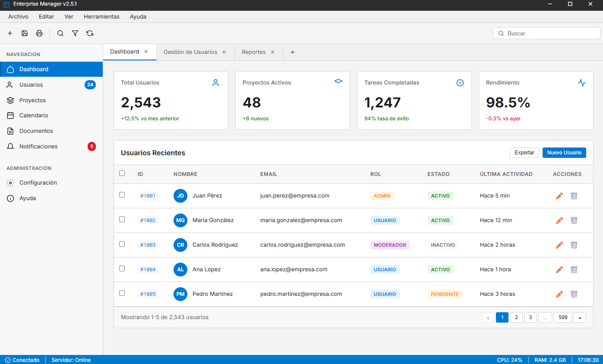This screenshot has height=364, width=603.
Task: Click the user icon on Total Usuarios card
Action: [216, 83]
